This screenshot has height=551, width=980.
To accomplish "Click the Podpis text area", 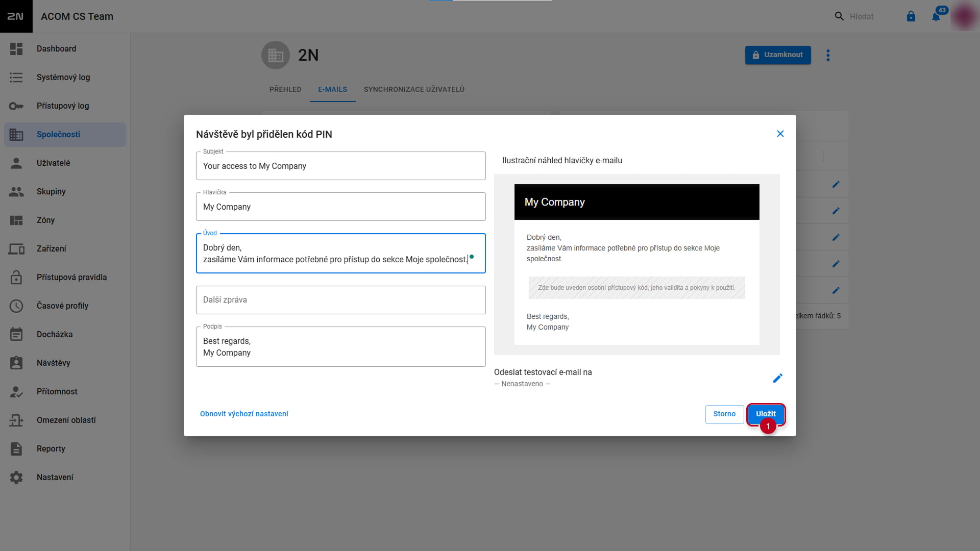I will pos(340,347).
